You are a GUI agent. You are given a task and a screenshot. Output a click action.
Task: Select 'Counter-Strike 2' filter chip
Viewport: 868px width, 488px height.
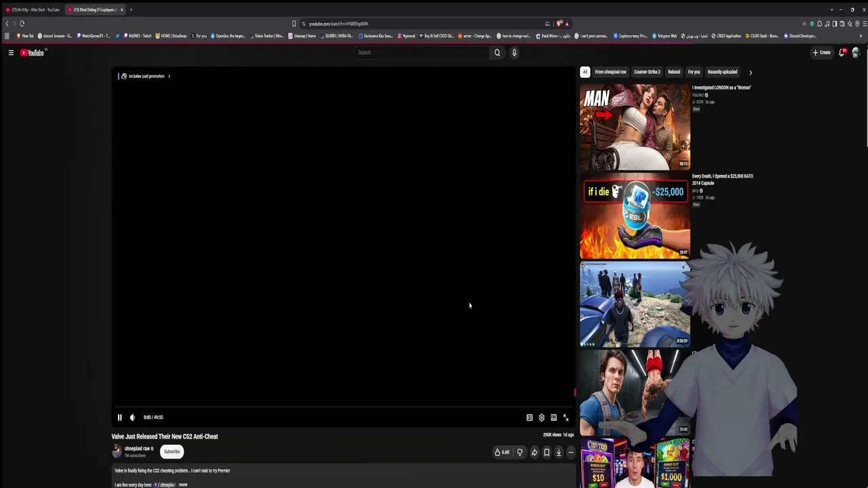click(x=647, y=72)
